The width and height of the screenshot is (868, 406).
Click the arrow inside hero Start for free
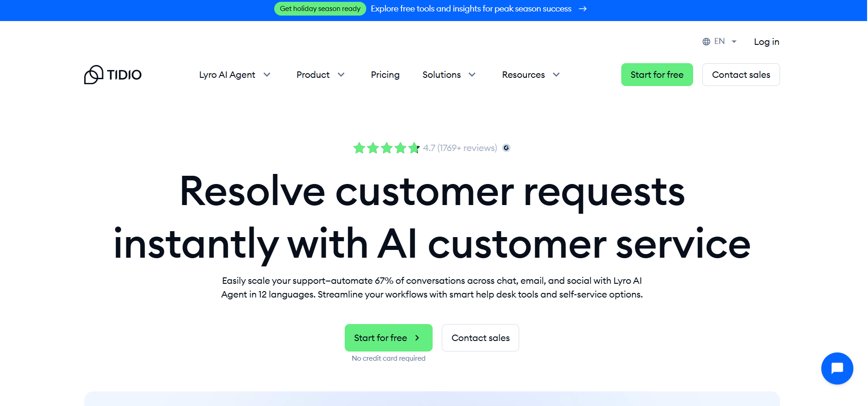coord(417,338)
